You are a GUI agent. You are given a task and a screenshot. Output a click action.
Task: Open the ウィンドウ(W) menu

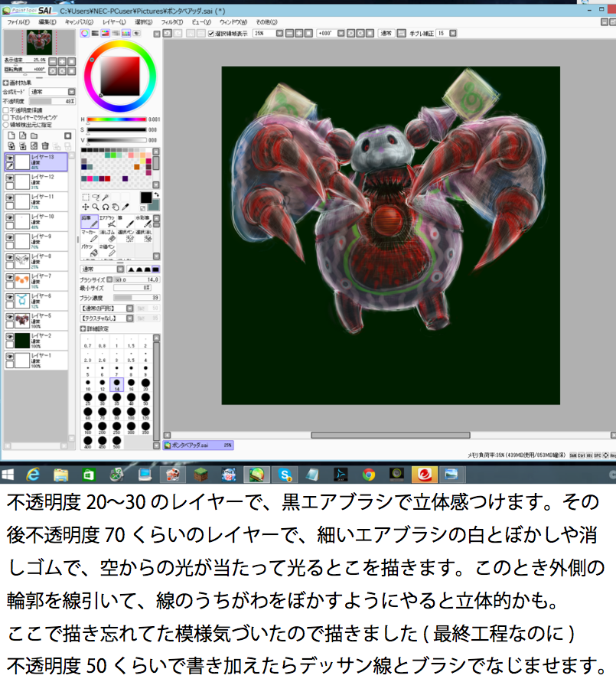[233, 21]
